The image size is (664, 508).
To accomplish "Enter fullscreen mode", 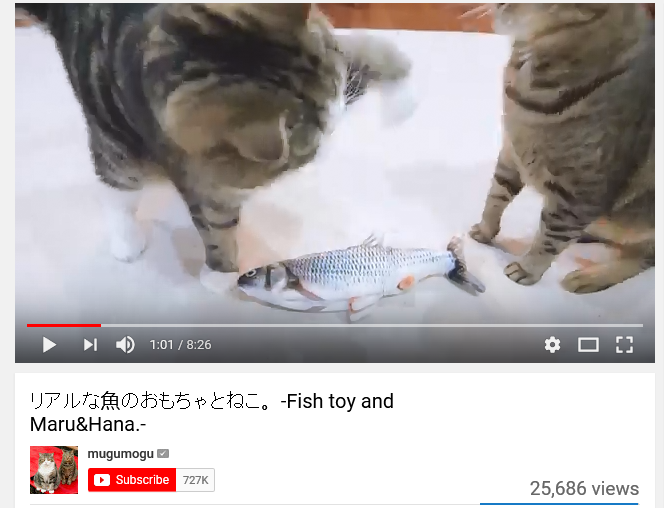I will [x=624, y=345].
